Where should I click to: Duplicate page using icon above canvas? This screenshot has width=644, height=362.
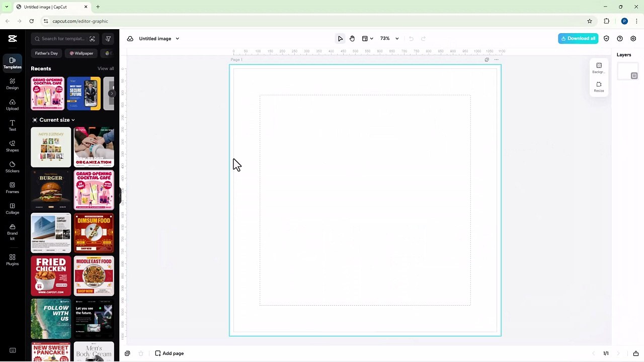click(x=487, y=60)
